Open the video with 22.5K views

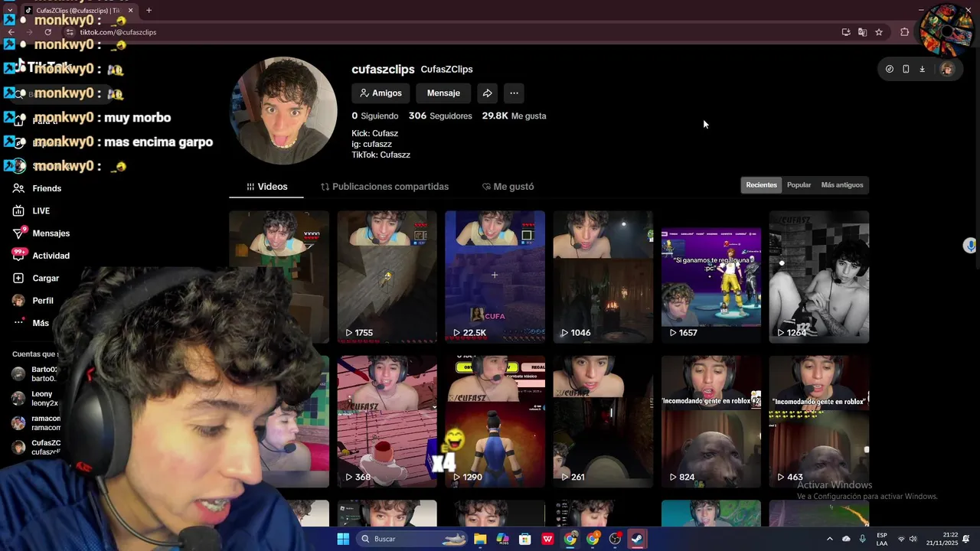(x=495, y=277)
